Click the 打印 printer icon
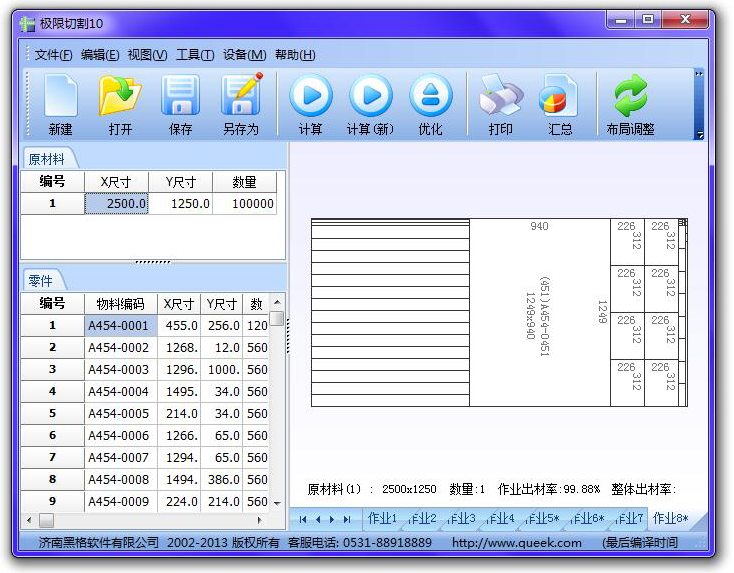734x573 pixels. click(500, 96)
